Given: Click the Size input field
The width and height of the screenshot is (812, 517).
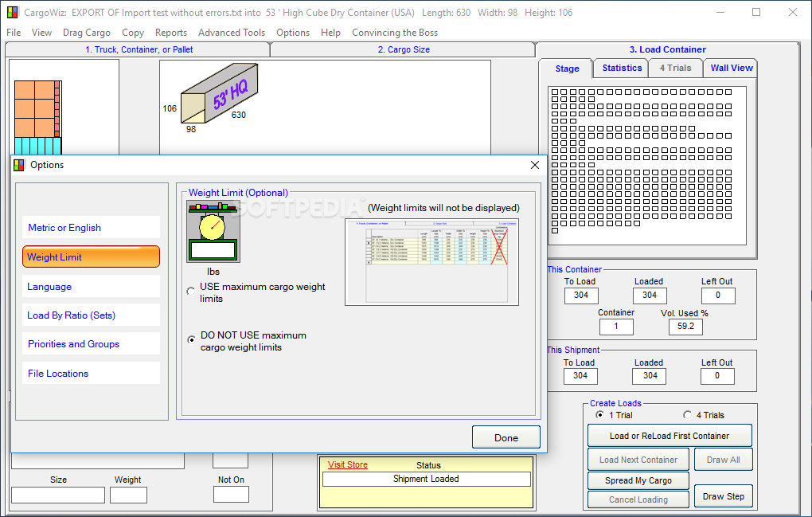Looking at the screenshot, I should point(58,495).
